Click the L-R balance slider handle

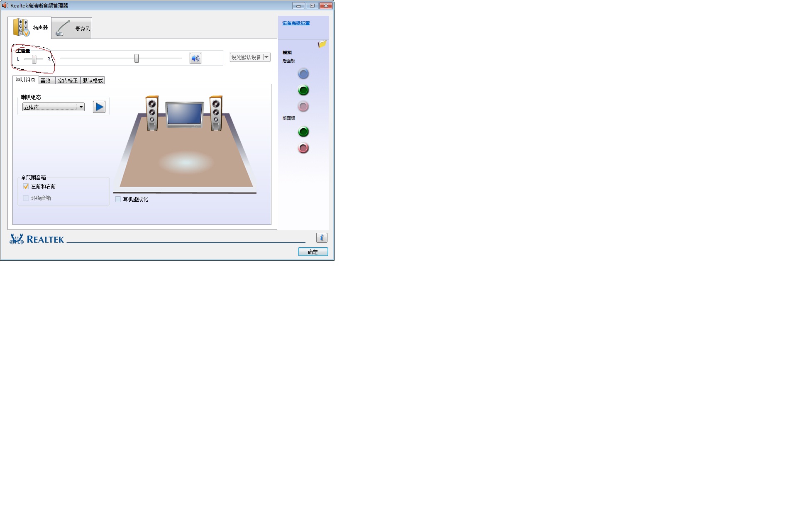[34, 59]
